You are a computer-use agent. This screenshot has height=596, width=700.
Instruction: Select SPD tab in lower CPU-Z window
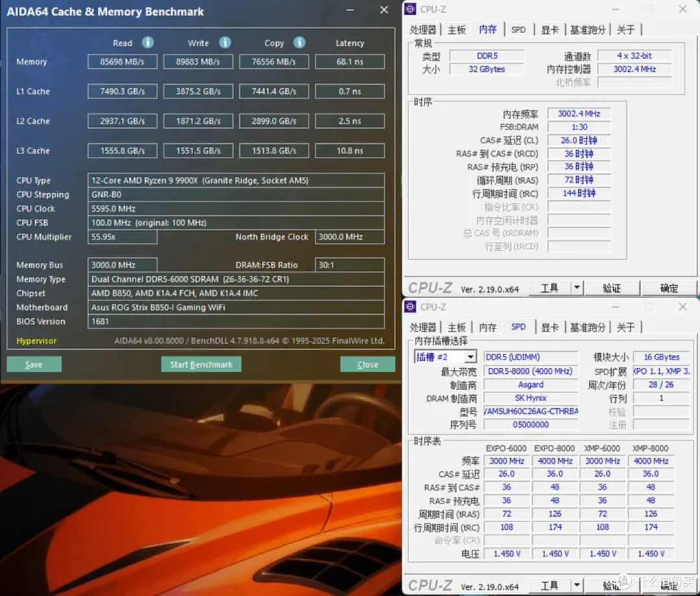(519, 327)
